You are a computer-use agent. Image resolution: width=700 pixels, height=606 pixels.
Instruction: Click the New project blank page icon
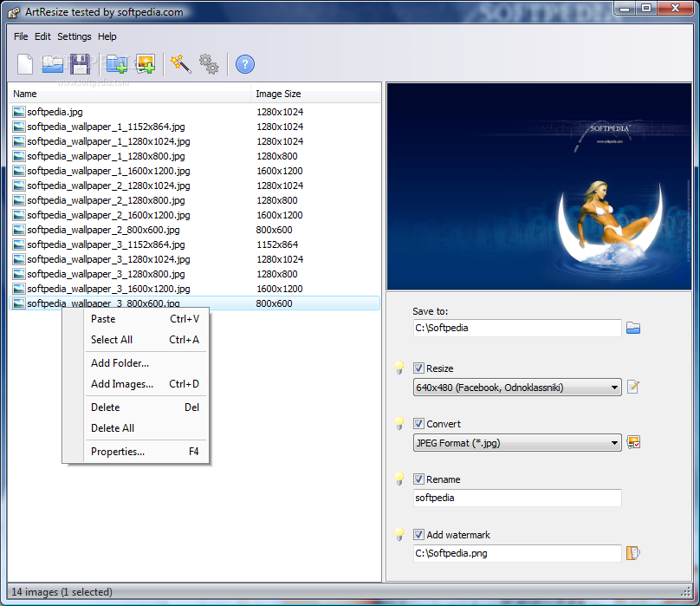[25, 64]
